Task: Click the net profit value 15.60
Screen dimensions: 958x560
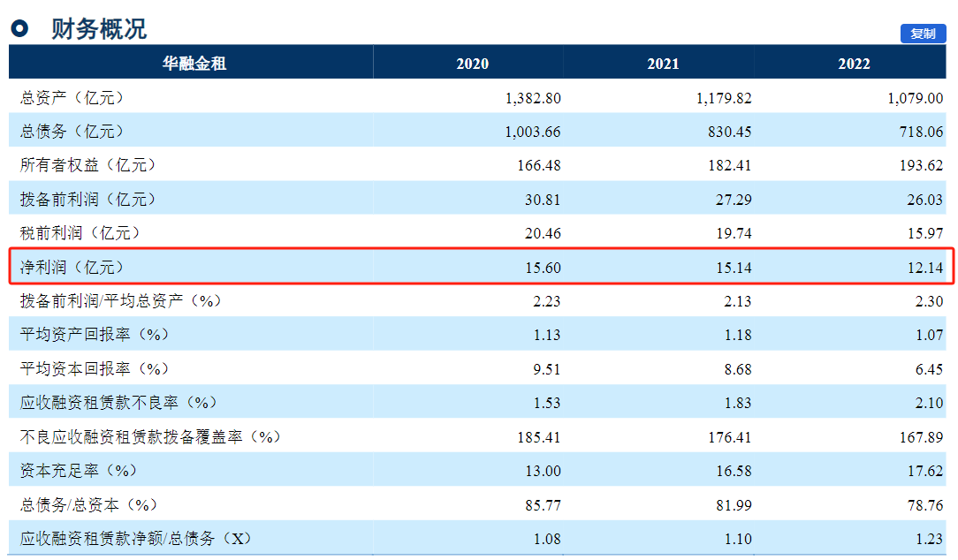Action: [543, 268]
